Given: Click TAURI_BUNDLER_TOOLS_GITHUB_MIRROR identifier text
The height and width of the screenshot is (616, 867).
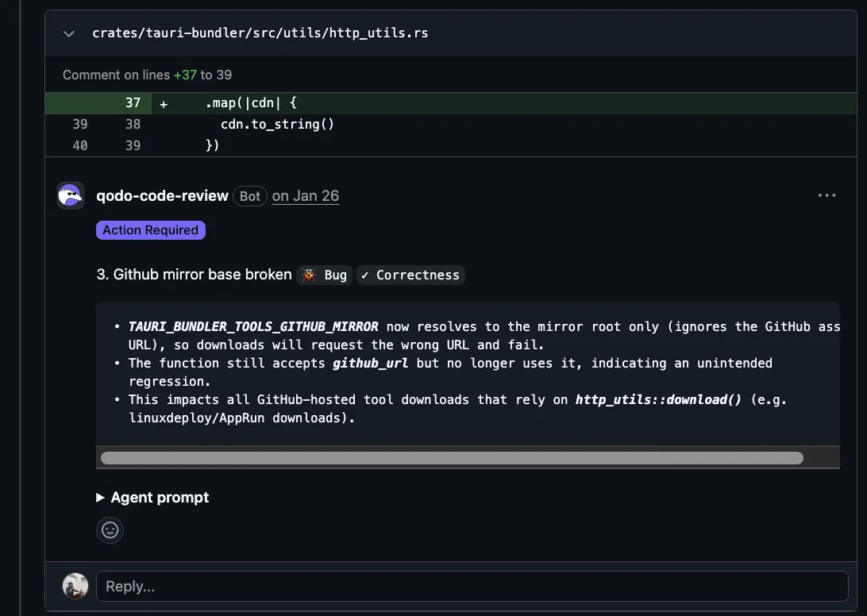Looking at the screenshot, I should pyautogui.click(x=253, y=327).
